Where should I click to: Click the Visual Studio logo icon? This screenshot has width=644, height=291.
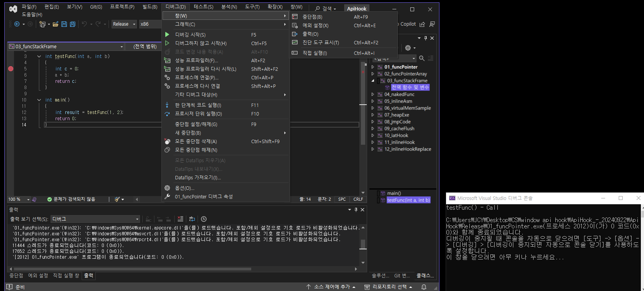pos(13,9)
